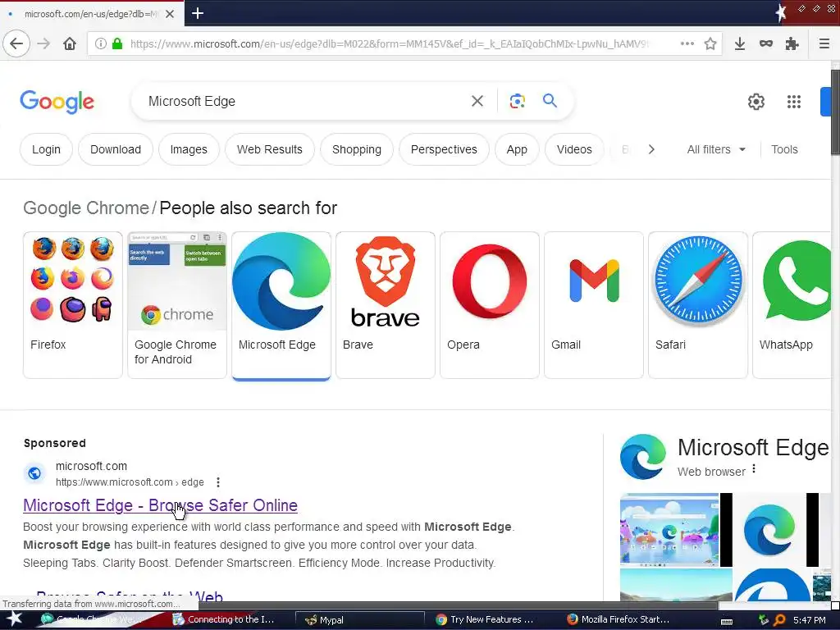The height and width of the screenshot is (630, 840).
Task: Show site information via info icon
Action: (x=100, y=43)
